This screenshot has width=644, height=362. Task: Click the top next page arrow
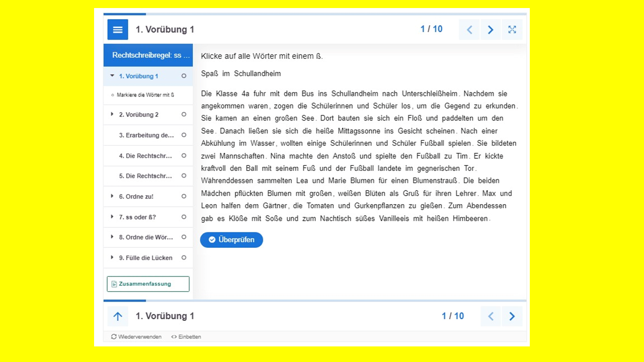(491, 30)
